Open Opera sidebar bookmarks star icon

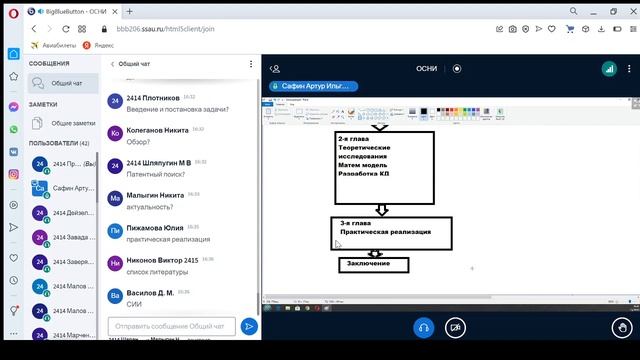13,76
